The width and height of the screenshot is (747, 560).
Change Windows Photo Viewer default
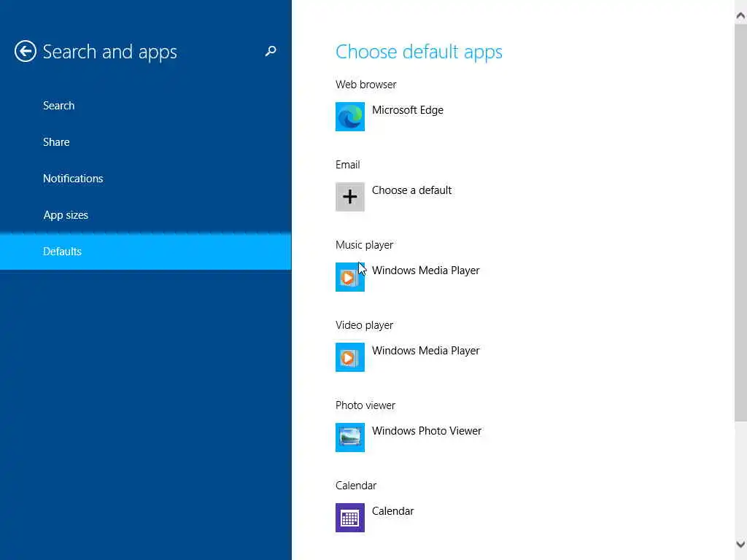pyautogui.click(x=426, y=431)
